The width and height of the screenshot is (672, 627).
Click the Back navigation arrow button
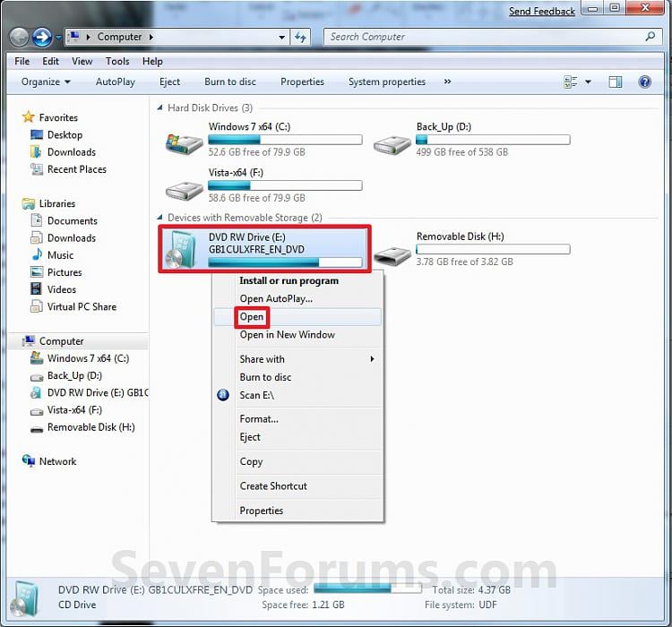[x=19, y=38]
